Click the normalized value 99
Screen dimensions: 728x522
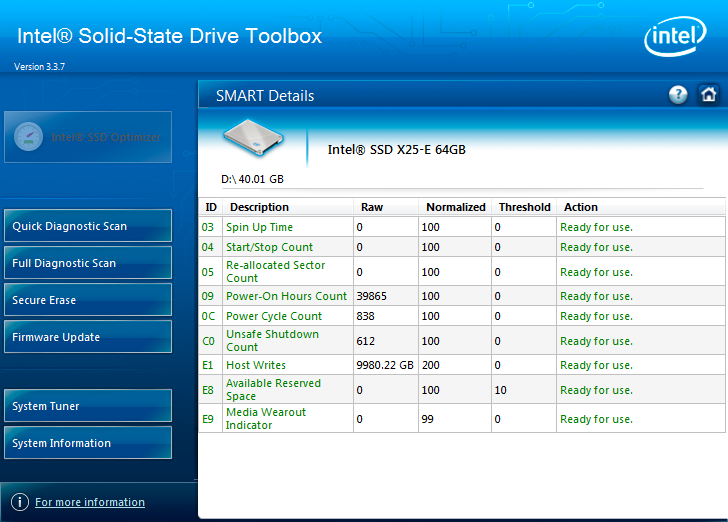coord(427,419)
